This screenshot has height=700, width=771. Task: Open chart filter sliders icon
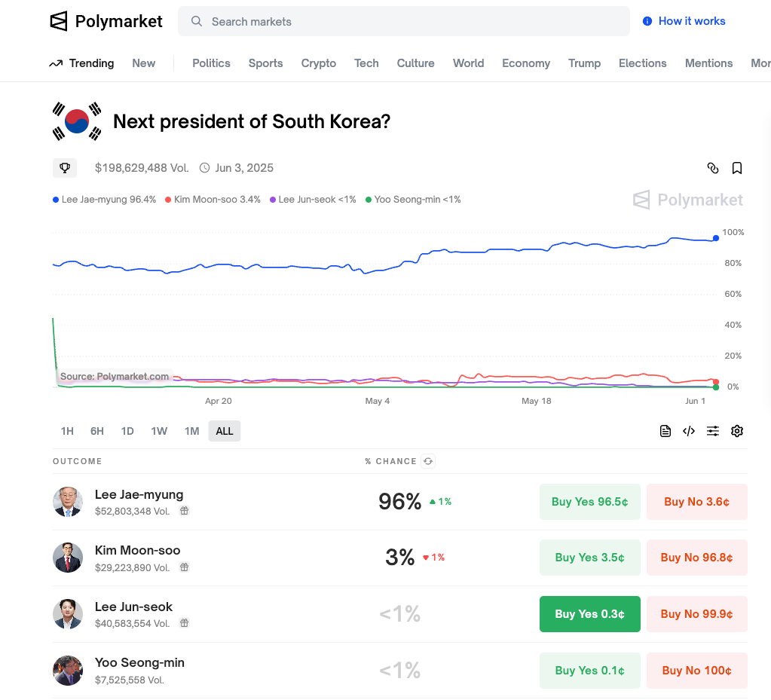click(712, 431)
